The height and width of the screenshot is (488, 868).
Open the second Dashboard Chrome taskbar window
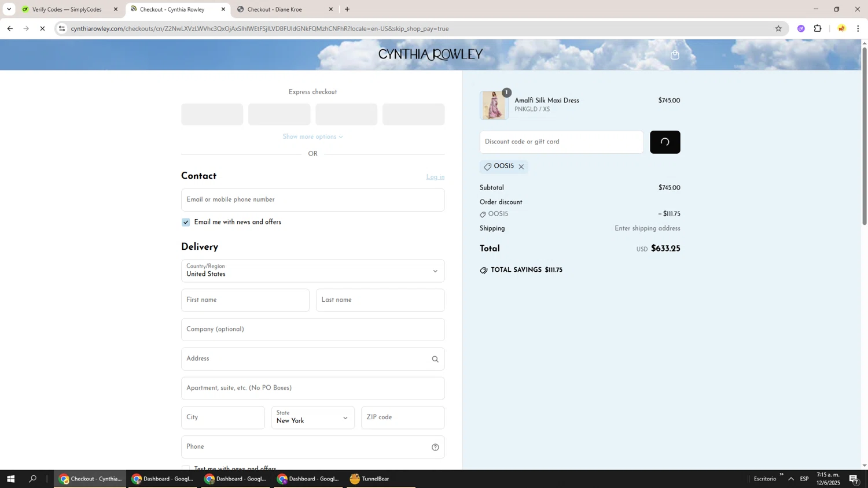[x=236, y=479]
